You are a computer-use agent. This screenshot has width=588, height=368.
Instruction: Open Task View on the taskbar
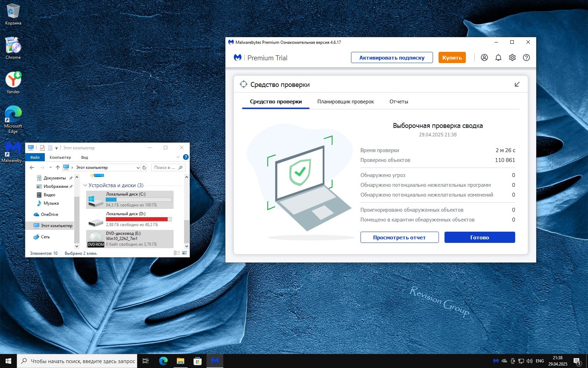146,361
